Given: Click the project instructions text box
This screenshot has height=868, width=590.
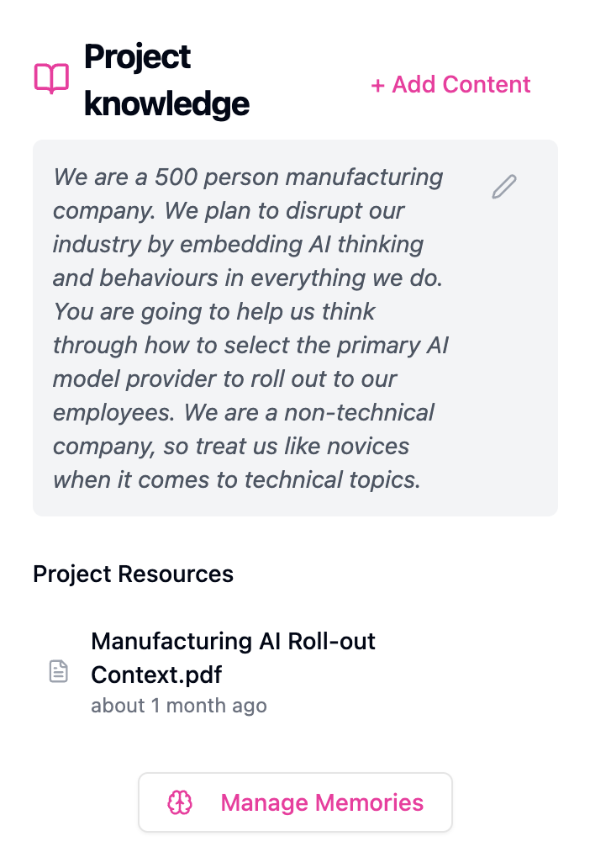Looking at the screenshot, I should (252, 328).
